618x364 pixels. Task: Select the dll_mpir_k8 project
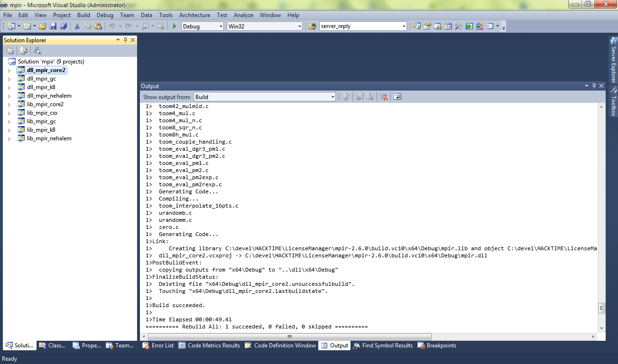(x=41, y=87)
